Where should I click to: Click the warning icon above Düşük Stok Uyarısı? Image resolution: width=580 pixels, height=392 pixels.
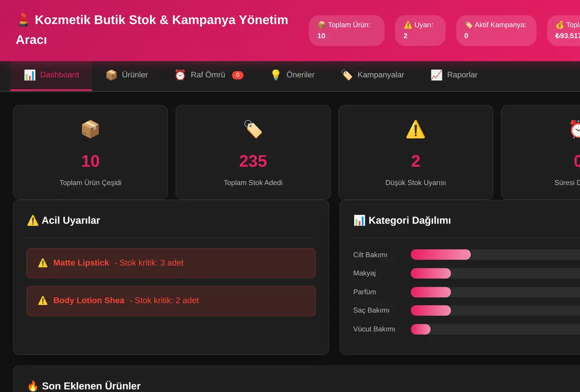point(416,130)
